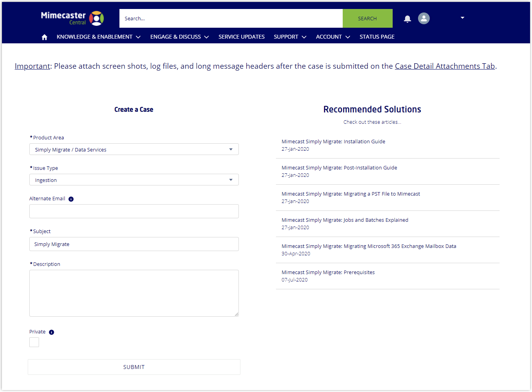This screenshot has height=392, width=532.
Task: Click the Mimecaster Central logo
Action: click(x=72, y=18)
